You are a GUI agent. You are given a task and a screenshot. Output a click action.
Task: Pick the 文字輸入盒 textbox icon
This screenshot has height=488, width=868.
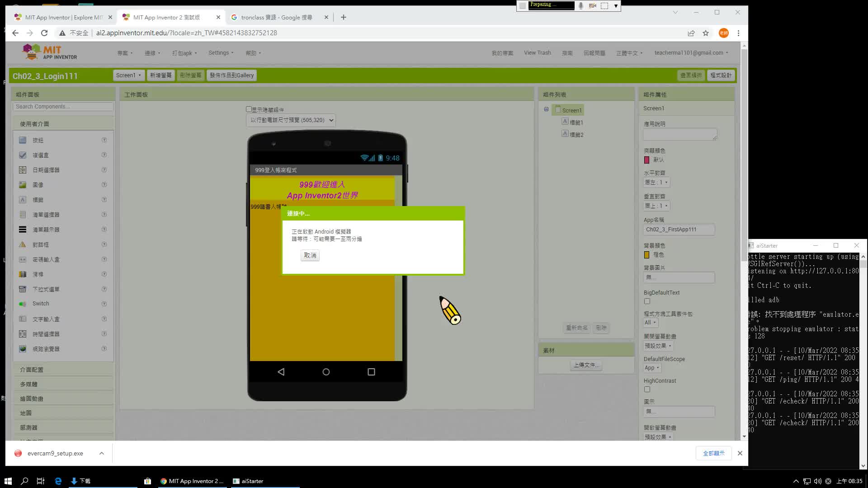(23, 319)
